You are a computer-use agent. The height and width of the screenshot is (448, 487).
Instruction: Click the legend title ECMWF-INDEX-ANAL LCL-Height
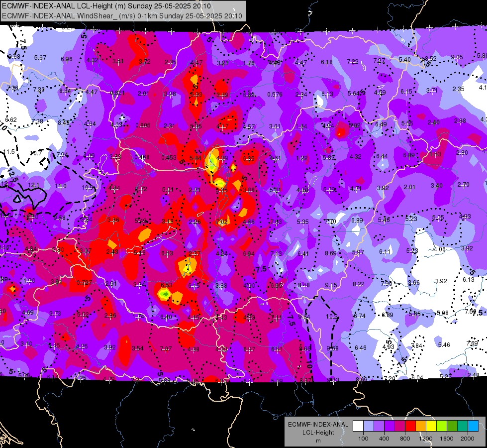tap(318, 429)
